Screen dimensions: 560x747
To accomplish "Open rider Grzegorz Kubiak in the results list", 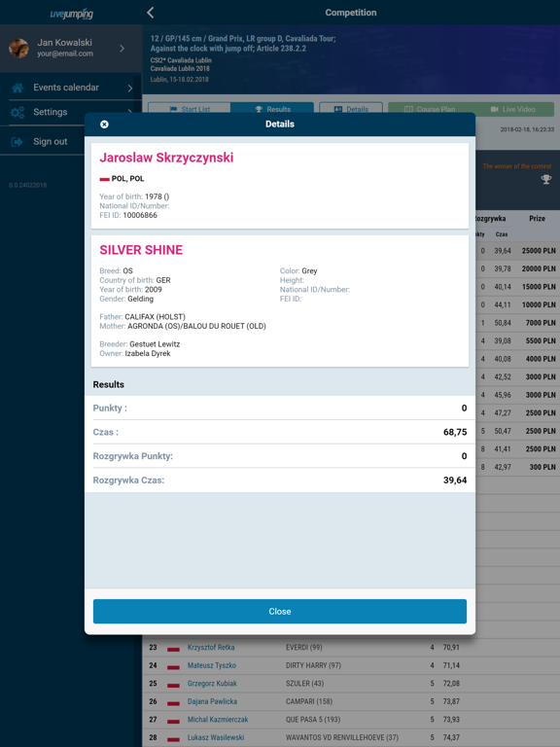I will [212, 684].
